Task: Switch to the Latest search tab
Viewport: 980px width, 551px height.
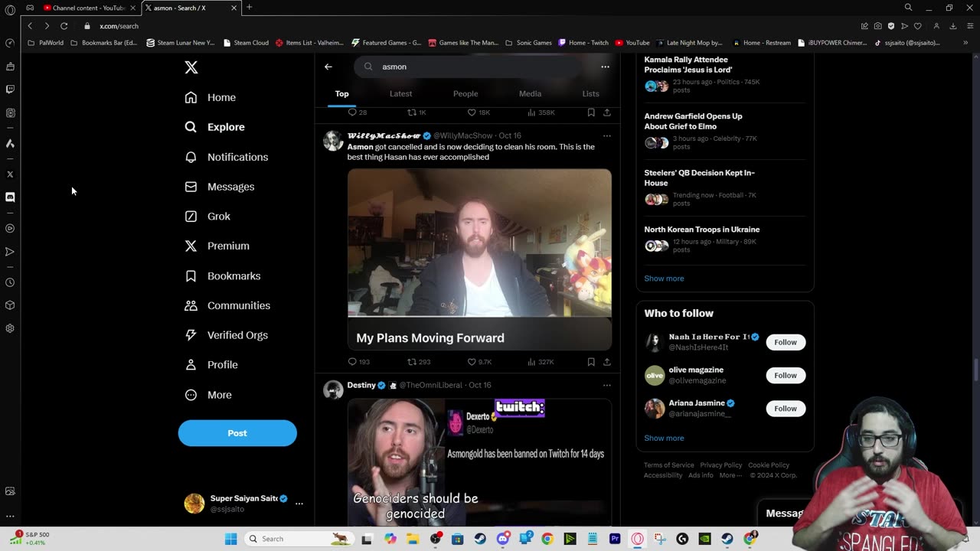Action: pyautogui.click(x=400, y=93)
